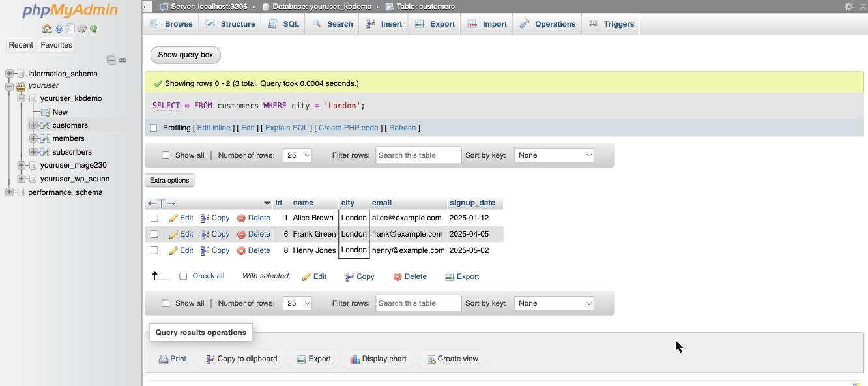Switch to the Triggers tab
Viewport: 868px width, 386px height.
(x=611, y=24)
